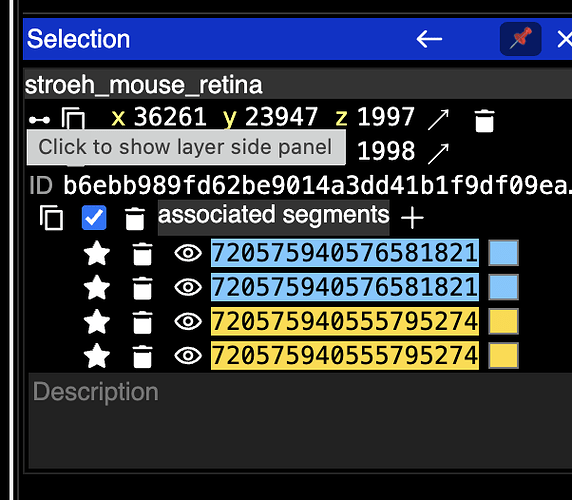
Task: Uncheck the associated segments checkbox
Action: pyautogui.click(x=94, y=218)
